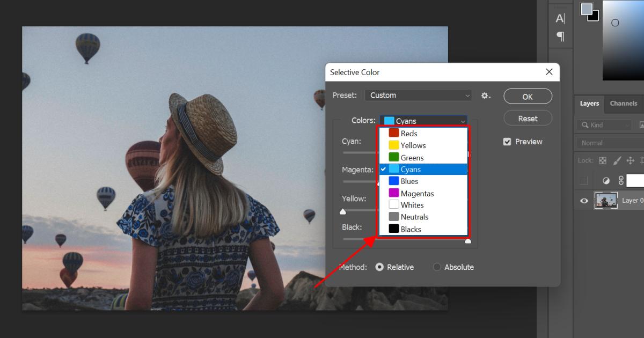Click the Layer 0 thumbnail
The width and height of the screenshot is (644, 338).
606,200
